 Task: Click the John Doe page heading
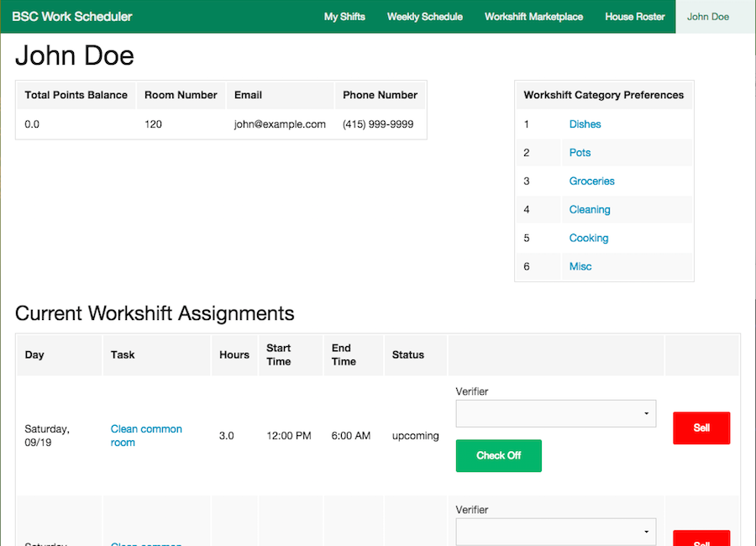(75, 55)
